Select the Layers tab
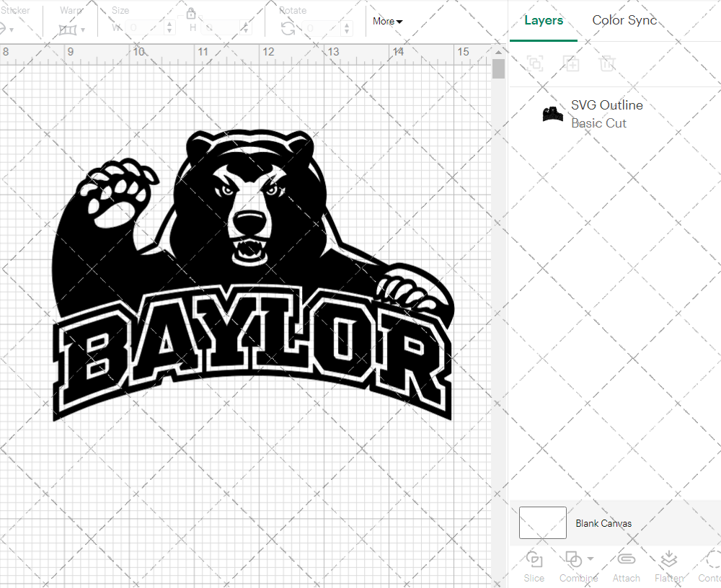The height and width of the screenshot is (588, 721). pos(544,20)
